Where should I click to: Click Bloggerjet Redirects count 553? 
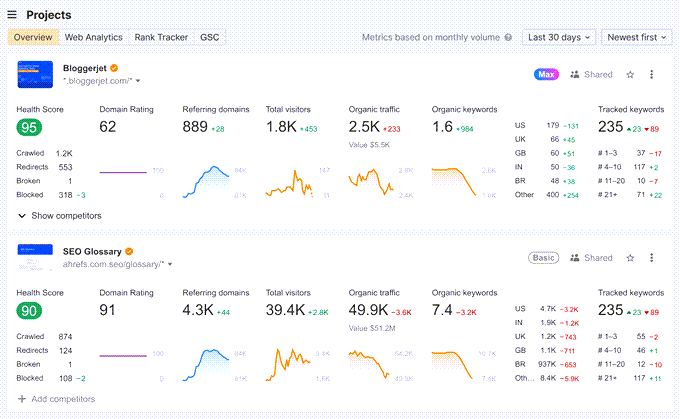click(x=65, y=167)
